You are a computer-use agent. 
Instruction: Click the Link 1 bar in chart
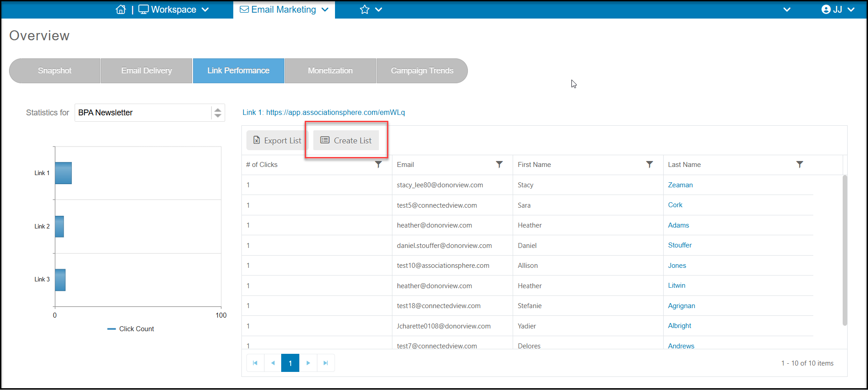point(63,173)
